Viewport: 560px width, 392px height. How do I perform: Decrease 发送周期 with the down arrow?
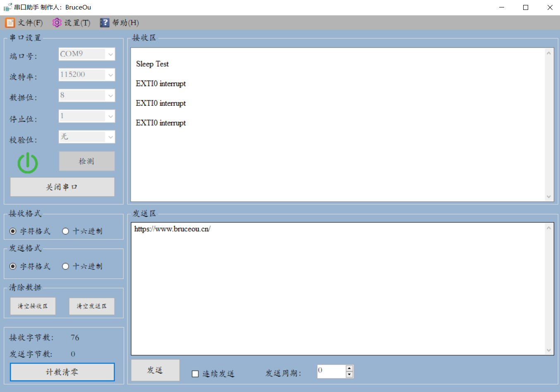tap(349, 375)
